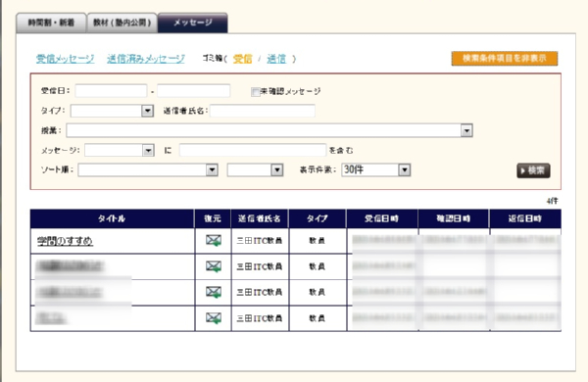Open the 送信済みメッセージ link
Screen dimensions: 588x382
tap(146, 59)
